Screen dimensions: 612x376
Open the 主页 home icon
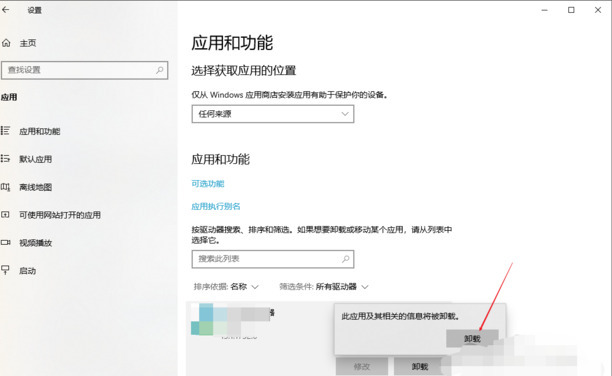pyautogui.click(x=6, y=43)
